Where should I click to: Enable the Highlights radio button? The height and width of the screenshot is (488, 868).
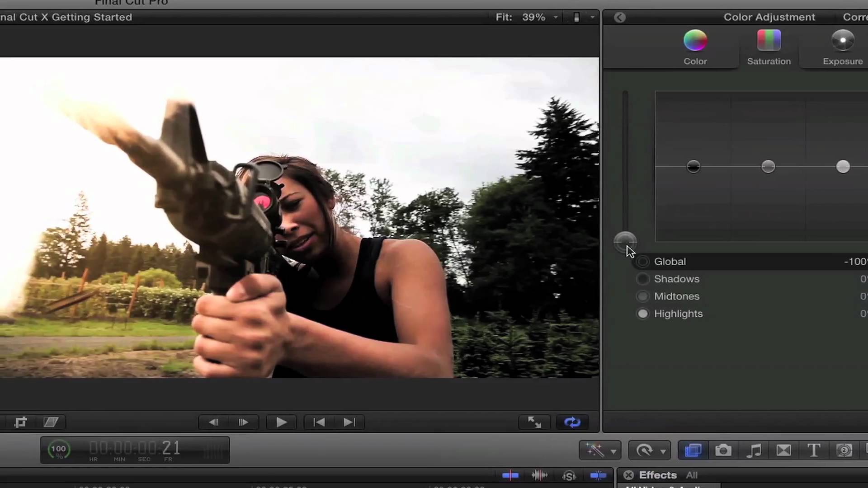(643, 314)
